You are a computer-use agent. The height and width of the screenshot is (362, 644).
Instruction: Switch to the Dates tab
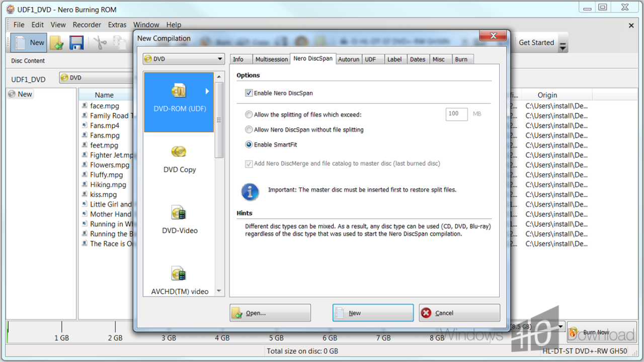tap(418, 59)
